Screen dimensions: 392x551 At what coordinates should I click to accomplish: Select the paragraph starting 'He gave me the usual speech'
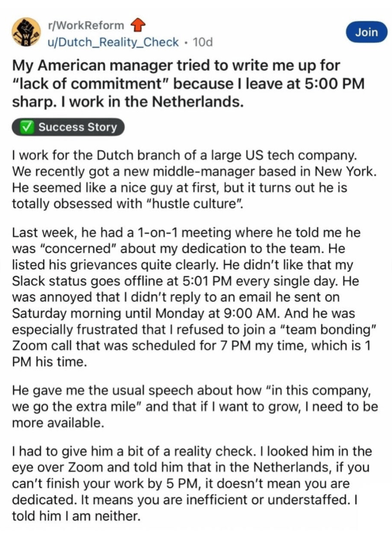pyautogui.click(x=195, y=406)
